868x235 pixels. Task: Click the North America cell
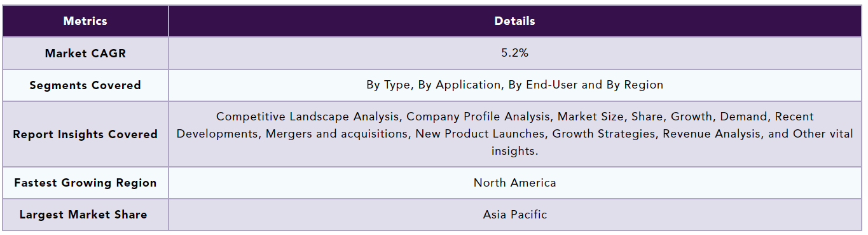tap(515, 183)
